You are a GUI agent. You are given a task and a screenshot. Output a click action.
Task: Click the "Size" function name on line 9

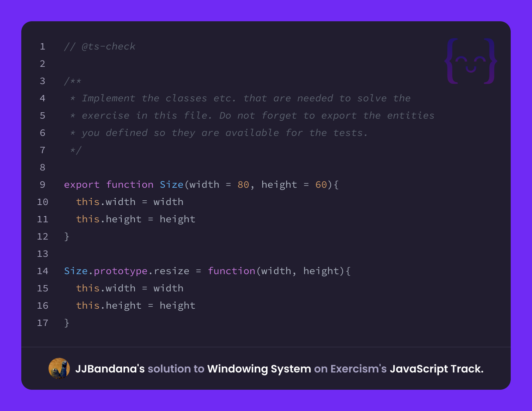(x=172, y=184)
